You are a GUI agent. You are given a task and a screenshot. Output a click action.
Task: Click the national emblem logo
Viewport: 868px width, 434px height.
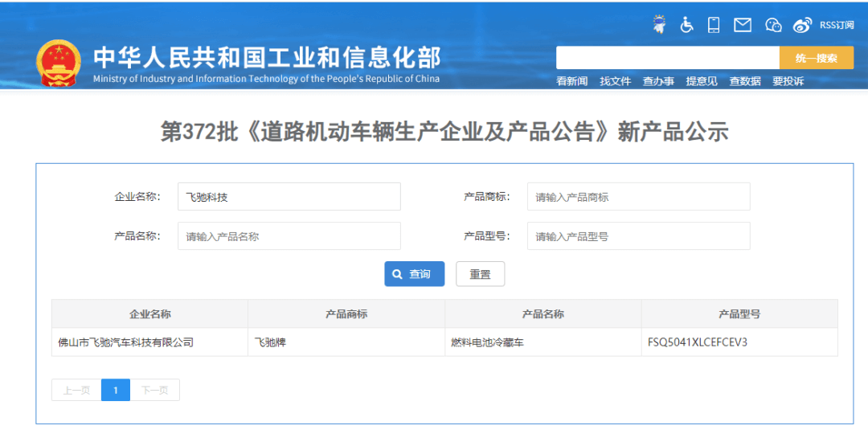pos(59,63)
